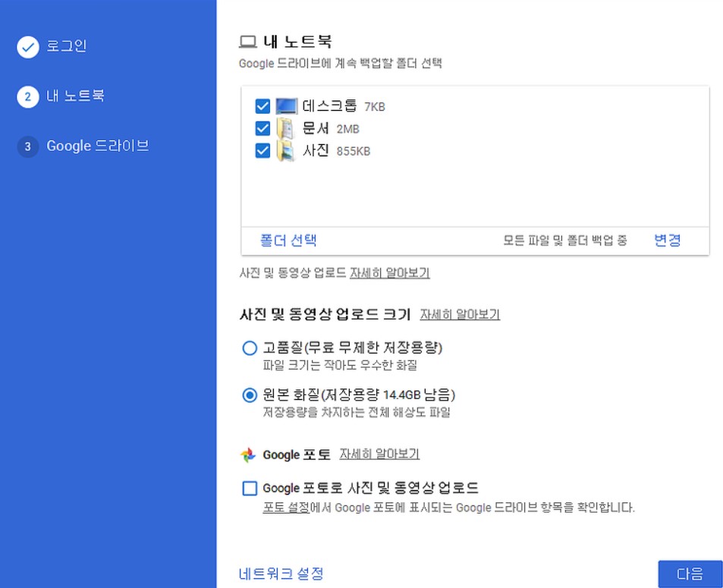The height and width of the screenshot is (588, 723).
Task: Click the 문서 documents folder icon
Action: pyautogui.click(x=285, y=128)
